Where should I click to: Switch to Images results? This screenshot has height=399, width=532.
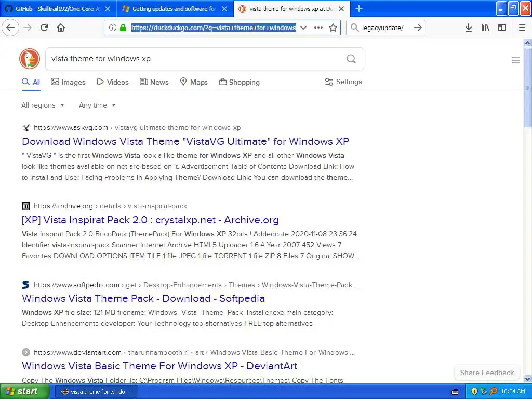point(68,82)
